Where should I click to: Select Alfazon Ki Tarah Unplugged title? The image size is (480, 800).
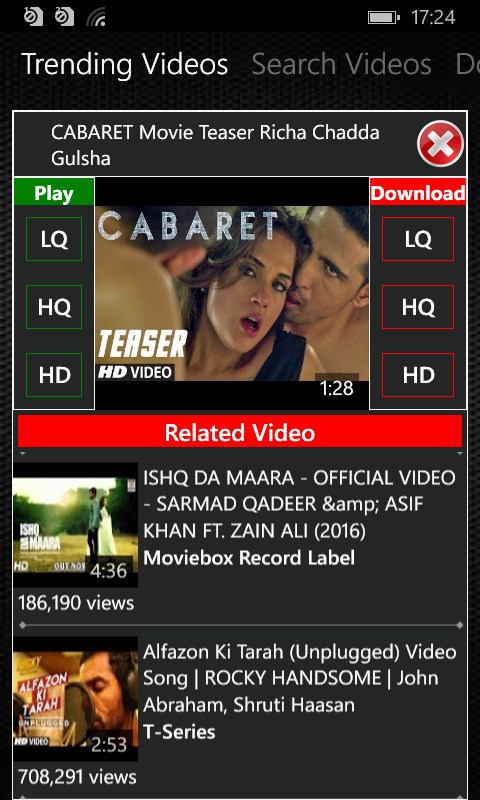click(300, 679)
